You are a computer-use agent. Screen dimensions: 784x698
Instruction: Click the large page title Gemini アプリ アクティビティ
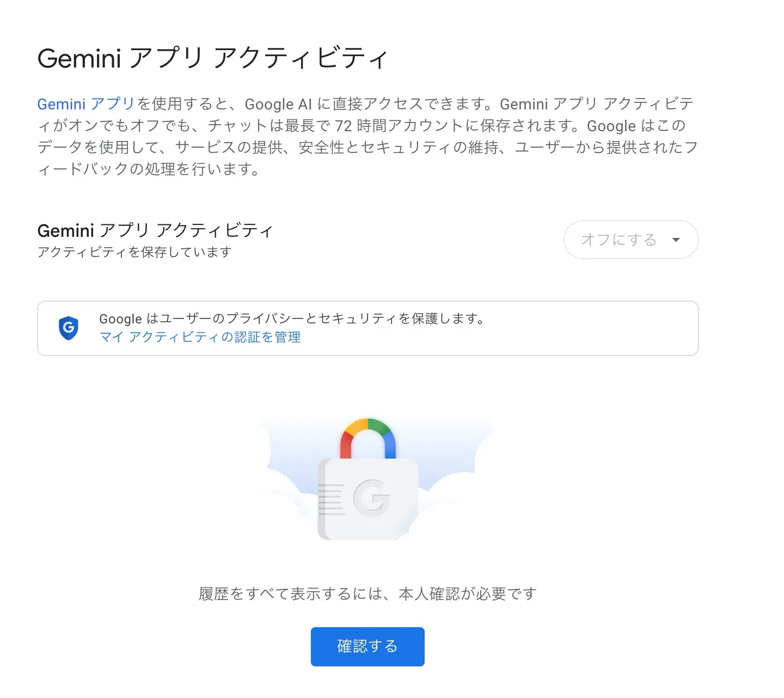[x=213, y=58]
